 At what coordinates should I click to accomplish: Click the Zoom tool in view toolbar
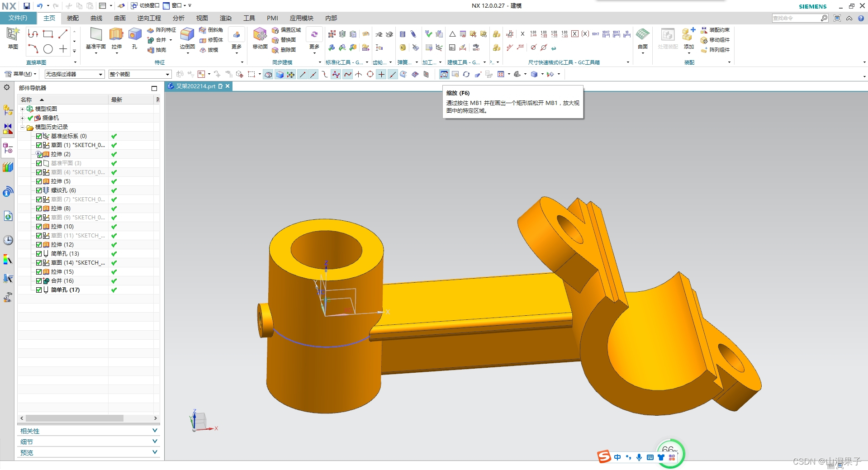444,74
